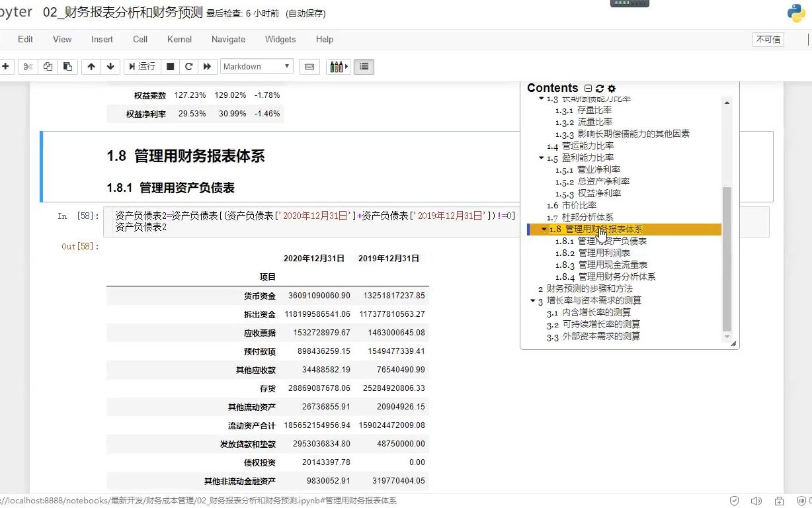The height and width of the screenshot is (508, 812).
Task: Open the command palette keyboard icon
Action: point(309,66)
